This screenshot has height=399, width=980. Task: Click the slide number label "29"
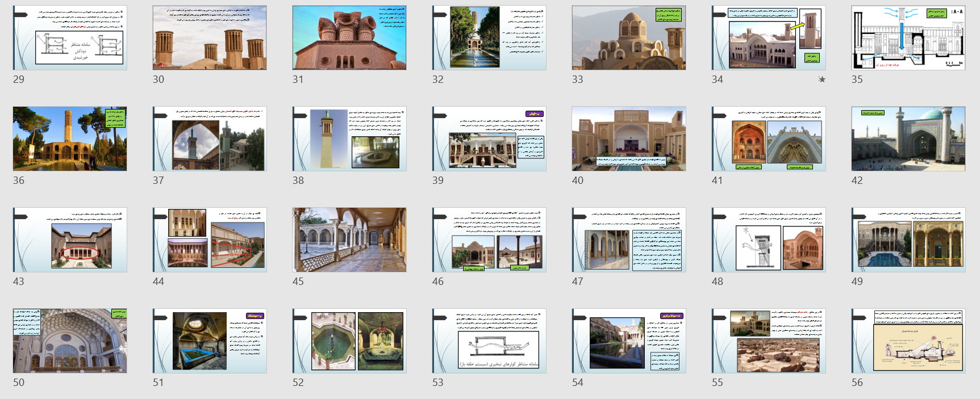click(x=19, y=79)
